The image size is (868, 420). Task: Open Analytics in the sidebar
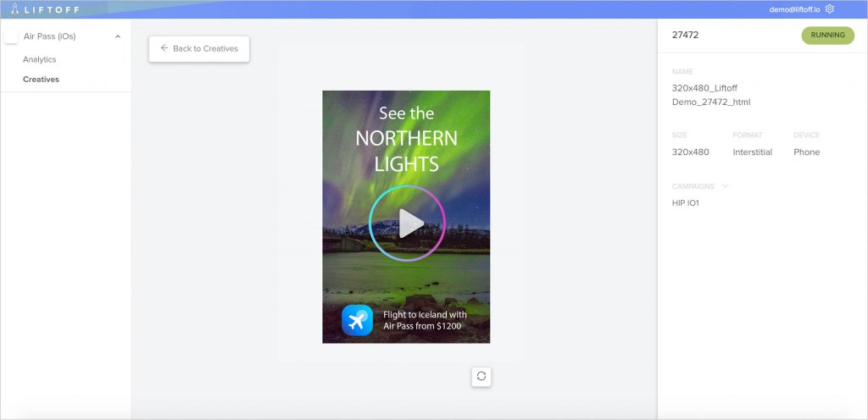coord(39,59)
